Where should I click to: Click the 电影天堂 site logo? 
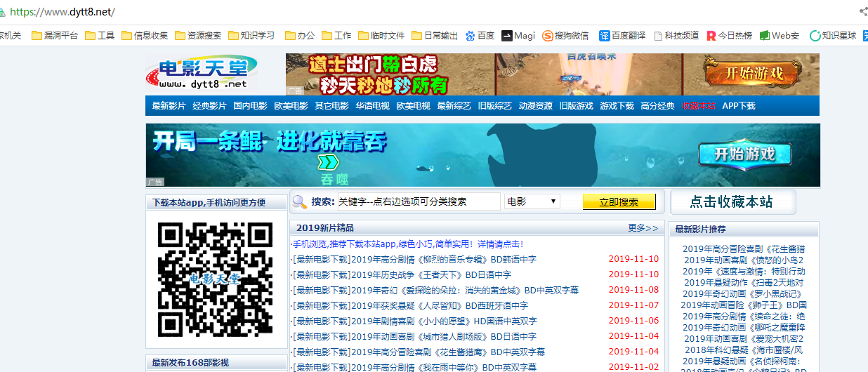coord(202,73)
